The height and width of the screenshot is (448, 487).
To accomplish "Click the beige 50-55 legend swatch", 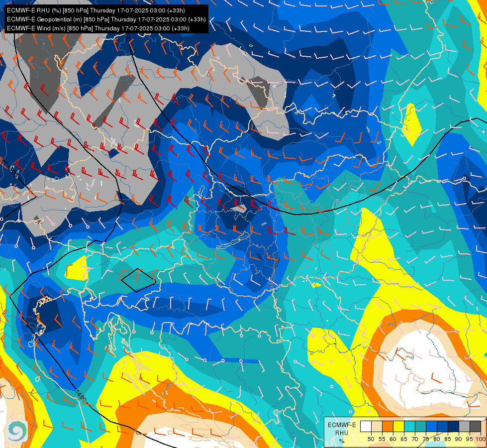I will (377, 426).
